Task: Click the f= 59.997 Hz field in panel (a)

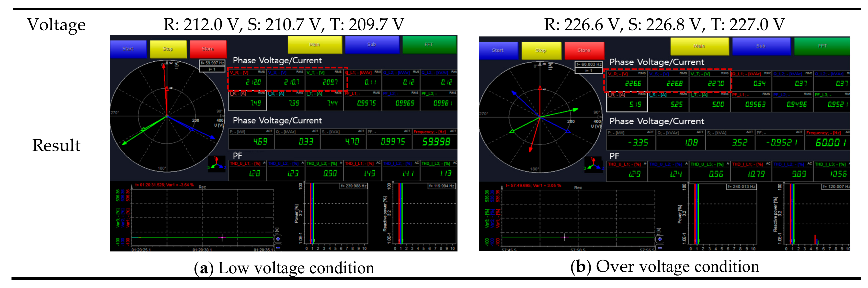Action: tap(212, 63)
